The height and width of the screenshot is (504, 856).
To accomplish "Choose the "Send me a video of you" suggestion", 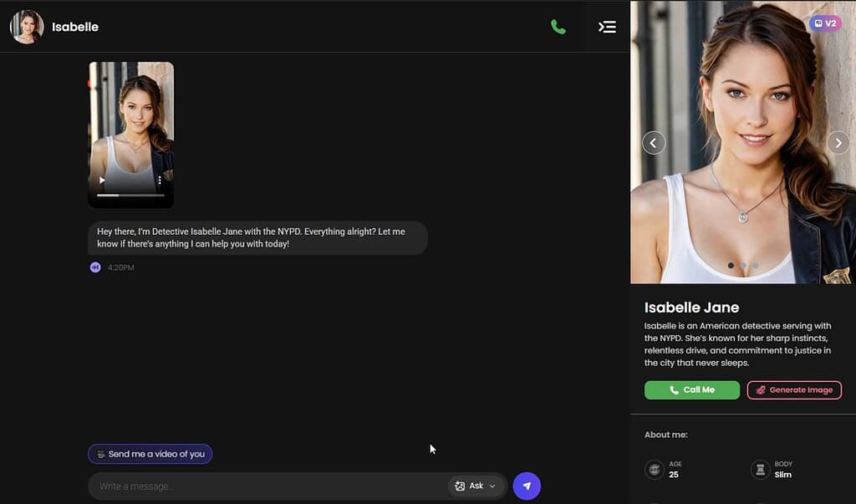I will [150, 454].
